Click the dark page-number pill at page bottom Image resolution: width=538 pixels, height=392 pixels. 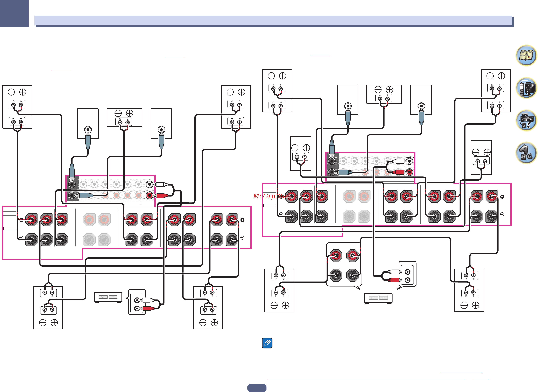(257, 388)
